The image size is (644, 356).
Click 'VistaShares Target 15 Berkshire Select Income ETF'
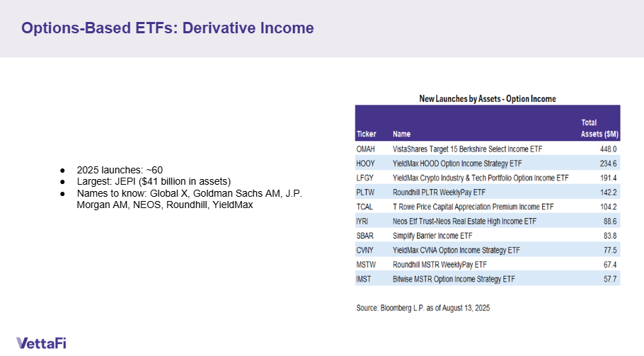pos(467,149)
